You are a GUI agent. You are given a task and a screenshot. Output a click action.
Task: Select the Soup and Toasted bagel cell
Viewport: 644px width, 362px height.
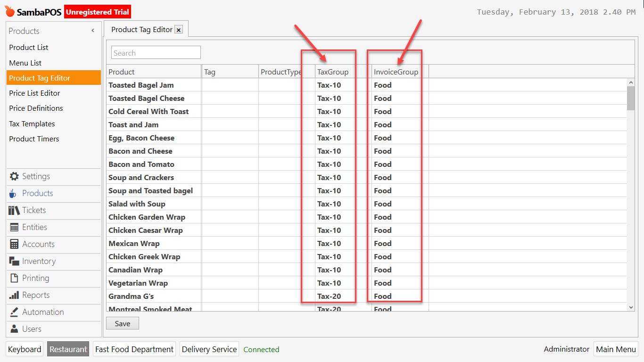pyautogui.click(x=154, y=190)
